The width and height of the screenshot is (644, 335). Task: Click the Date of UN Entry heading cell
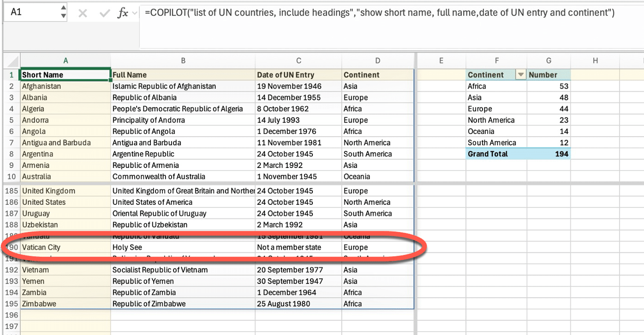click(x=298, y=75)
